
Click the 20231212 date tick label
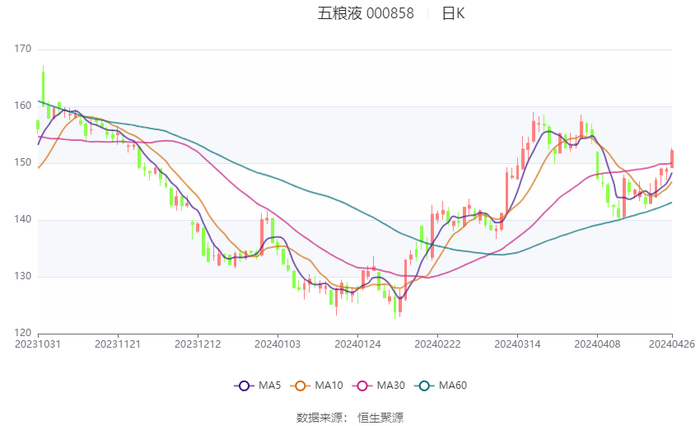197,345
